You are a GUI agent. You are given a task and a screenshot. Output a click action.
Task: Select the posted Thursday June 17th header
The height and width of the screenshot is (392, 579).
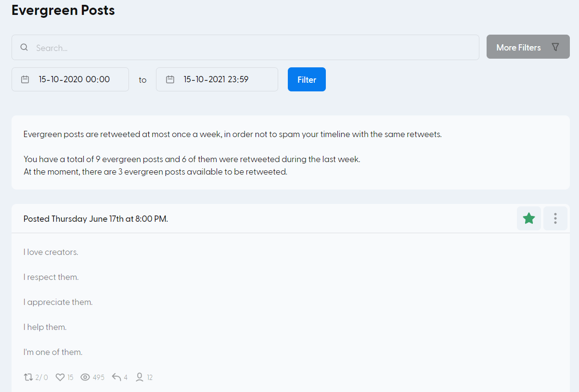coord(95,218)
